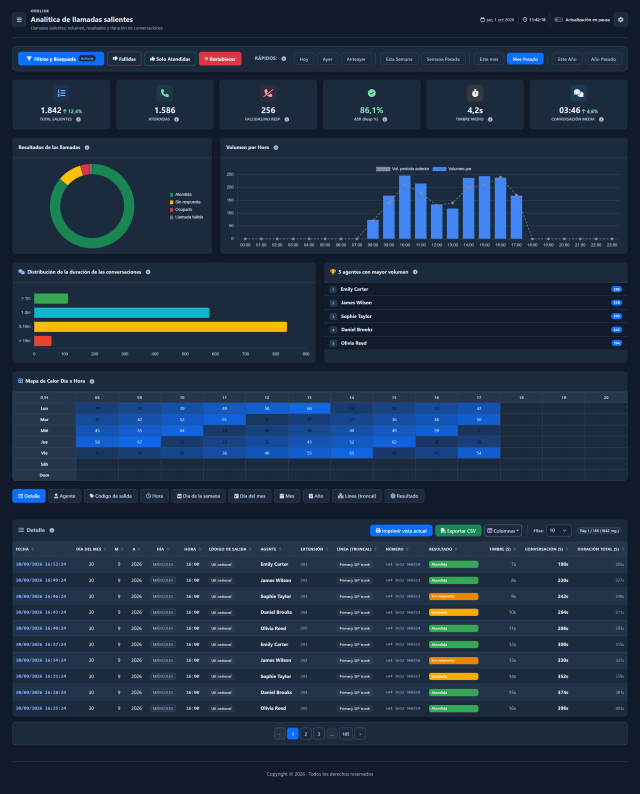The width and height of the screenshot is (640, 794).
Task: Switch to the Línea (troncal) tab
Action: [x=357, y=496]
